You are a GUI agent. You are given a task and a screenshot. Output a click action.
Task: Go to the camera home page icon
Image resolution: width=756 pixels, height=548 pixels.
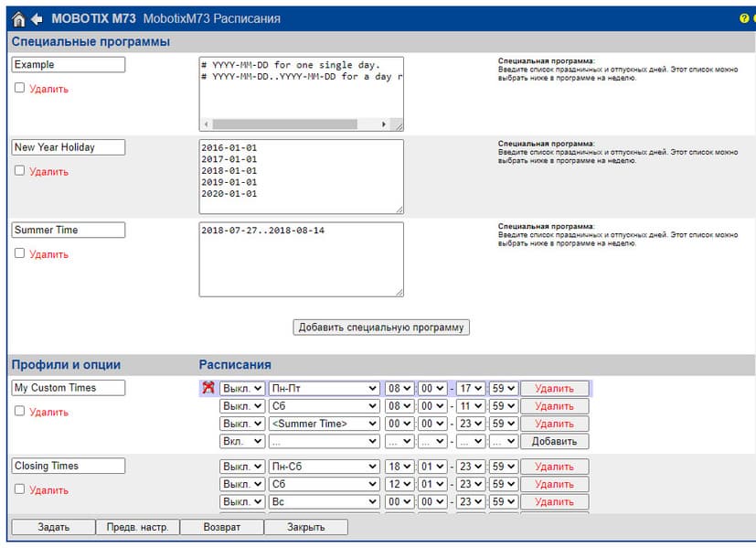(x=18, y=19)
